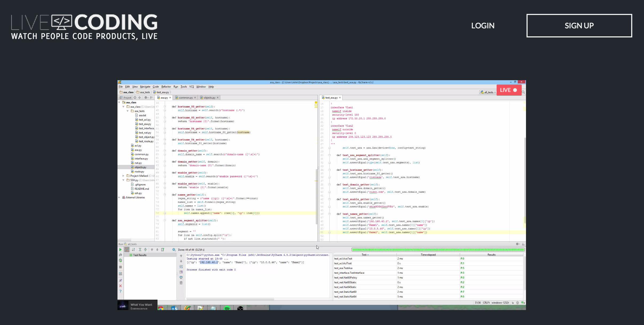644x325 pixels.
Task: Click the expand all test results icon
Action: pyautogui.click(x=140, y=250)
